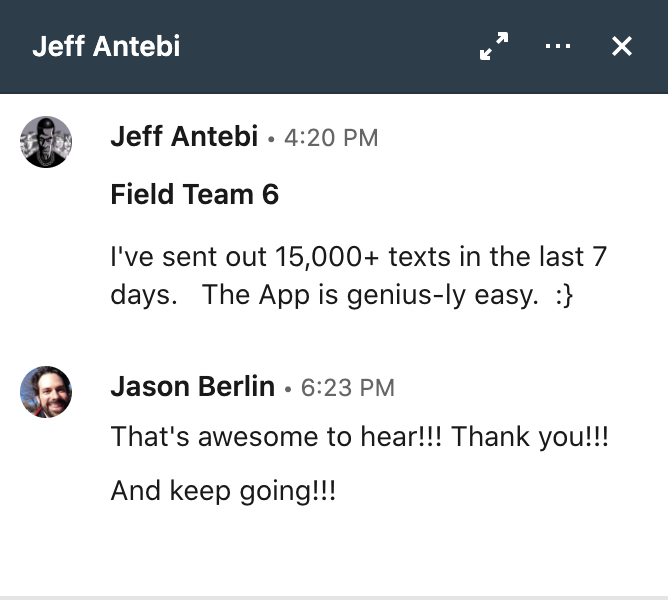The width and height of the screenshot is (668, 616).
Task: Expand the conversation window with arrows icon
Action: (x=494, y=46)
